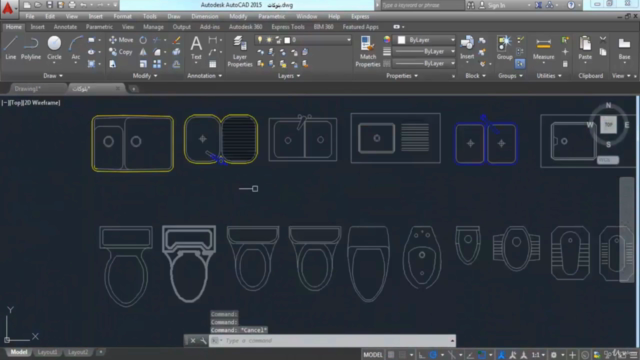Toggle layer on/off lightbulb in layer dropdown
This screenshot has width=640, height=360.
pos(260,40)
